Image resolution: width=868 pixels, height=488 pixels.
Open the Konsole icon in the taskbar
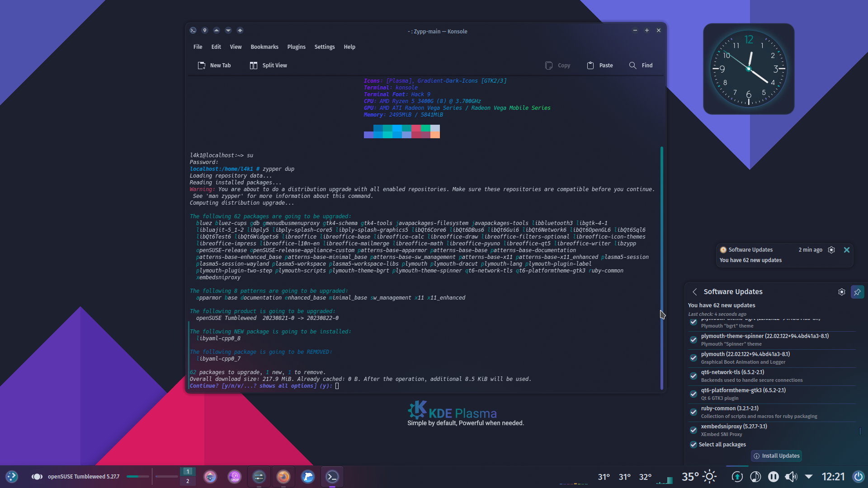332,476
